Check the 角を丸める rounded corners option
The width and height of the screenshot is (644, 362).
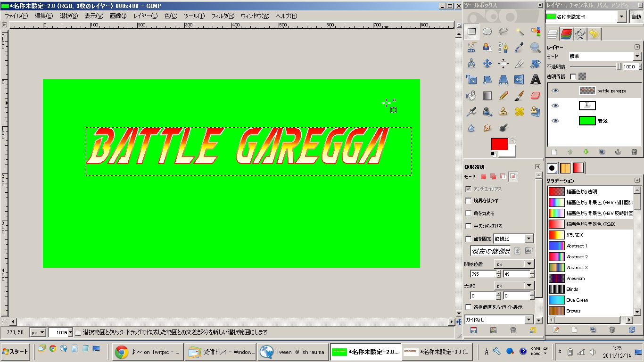pyautogui.click(x=469, y=213)
